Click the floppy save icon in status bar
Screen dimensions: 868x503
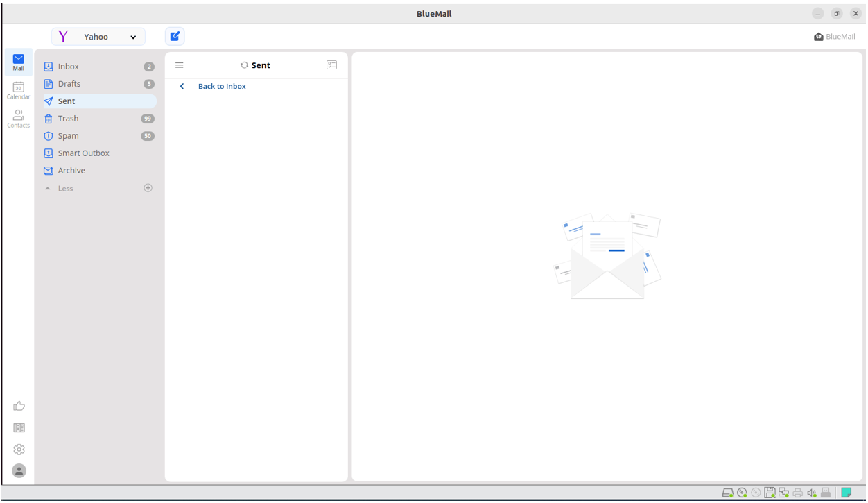pos(770,493)
